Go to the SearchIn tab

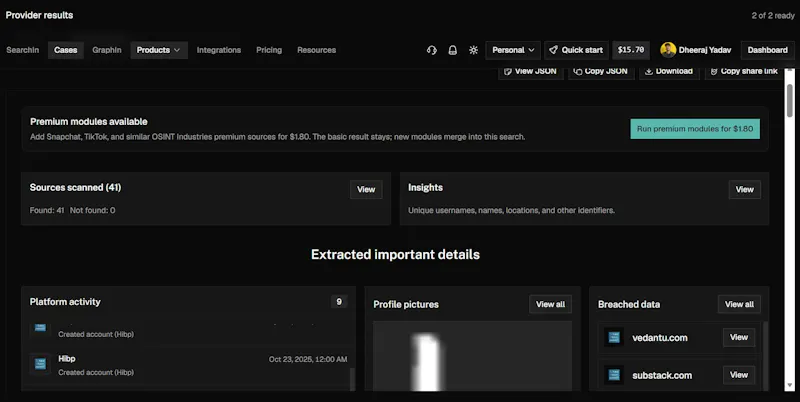22,50
